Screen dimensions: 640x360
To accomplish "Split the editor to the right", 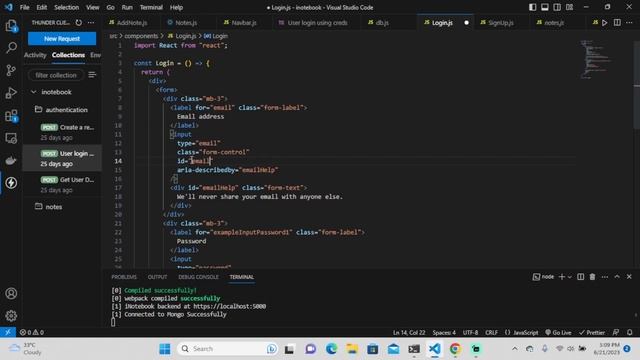I will pos(617,22).
